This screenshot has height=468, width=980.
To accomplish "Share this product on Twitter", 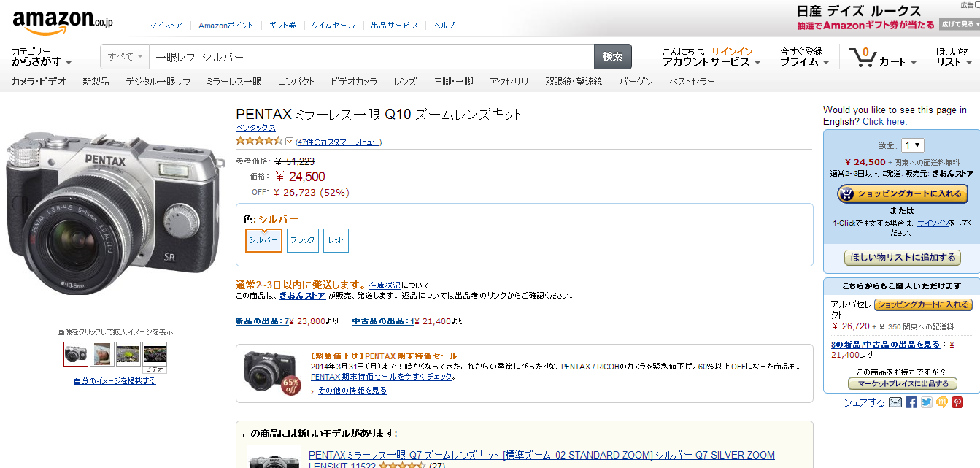I will [x=927, y=402].
